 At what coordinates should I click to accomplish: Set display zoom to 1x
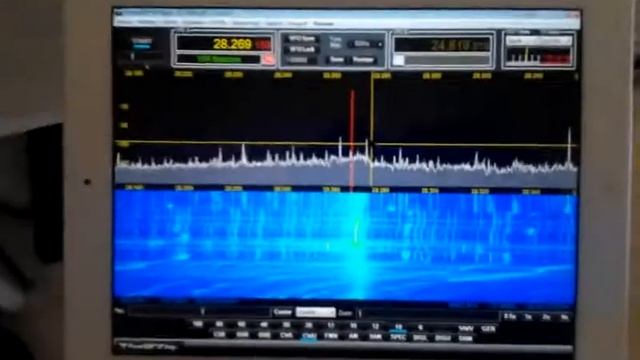(x=528, y=317)
